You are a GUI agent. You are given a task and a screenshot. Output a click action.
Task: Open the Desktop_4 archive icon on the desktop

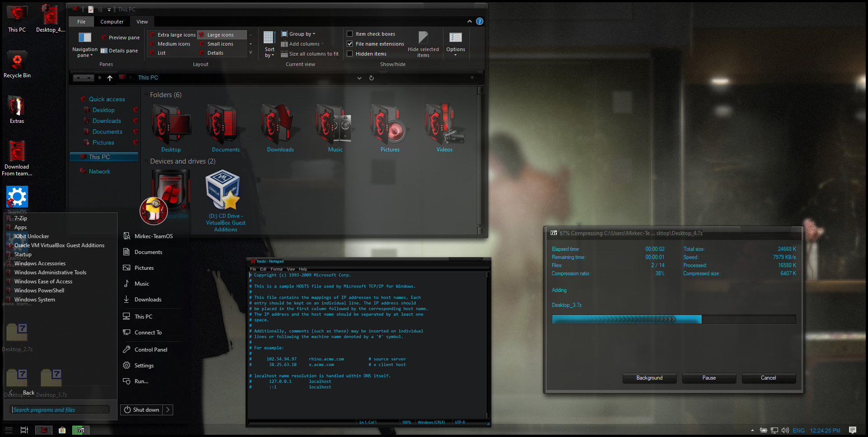pyautogui.click(x=50, y=19)
